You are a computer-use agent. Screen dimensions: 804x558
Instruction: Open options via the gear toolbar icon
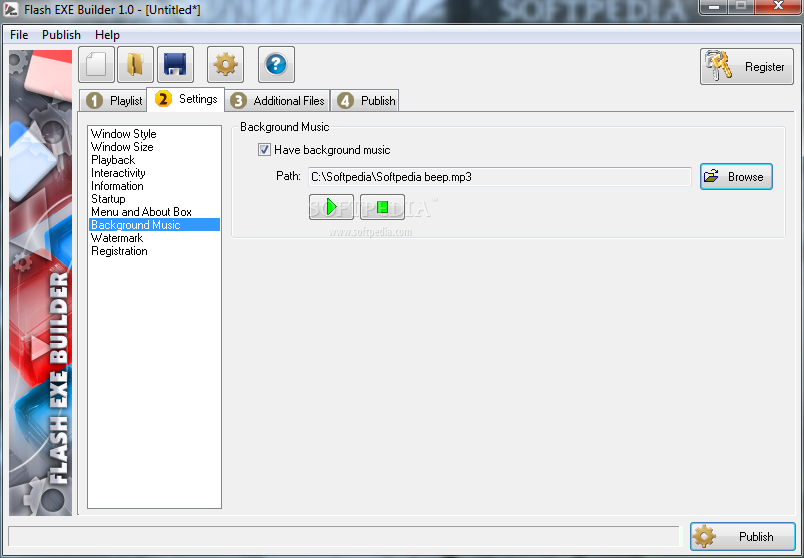pos(226,65)
